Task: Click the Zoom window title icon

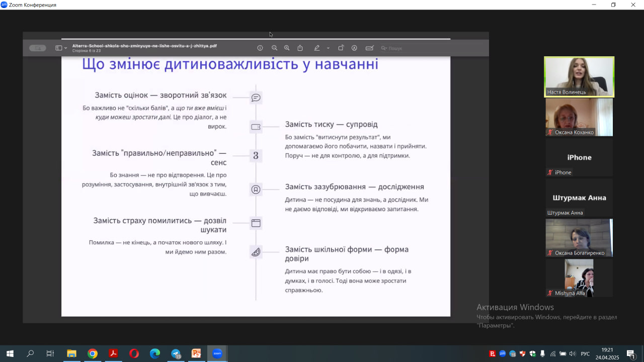Action: coord(4,5)
